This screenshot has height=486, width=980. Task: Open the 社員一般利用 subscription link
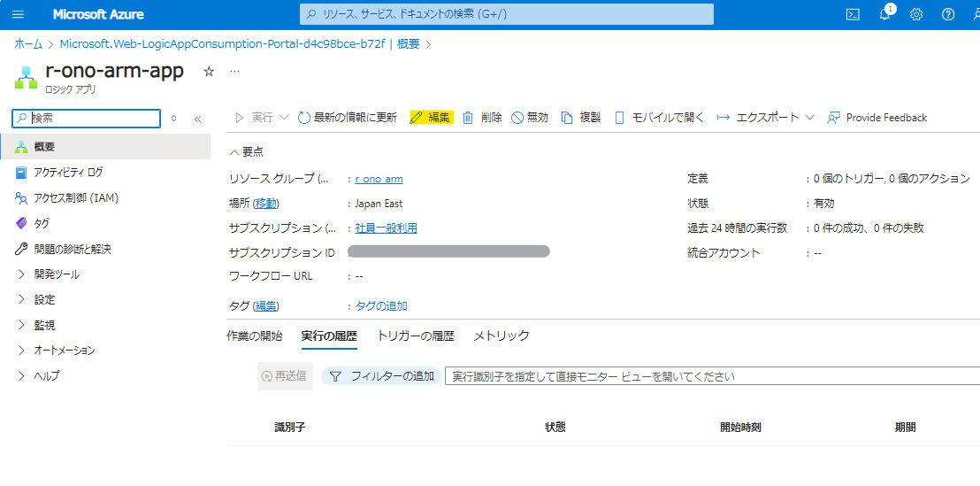(x=387, y=228)
